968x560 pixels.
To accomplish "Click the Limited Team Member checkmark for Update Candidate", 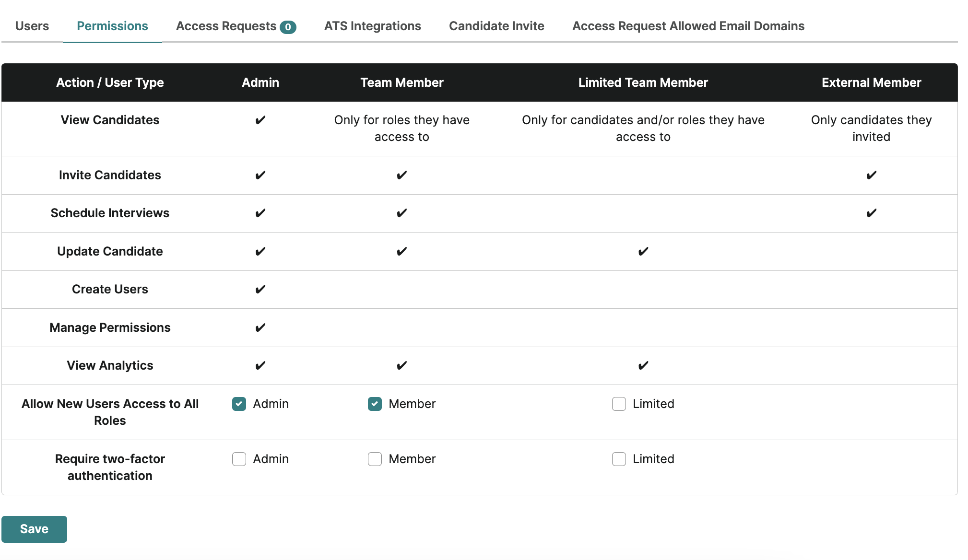I will [x=643, y=251].
